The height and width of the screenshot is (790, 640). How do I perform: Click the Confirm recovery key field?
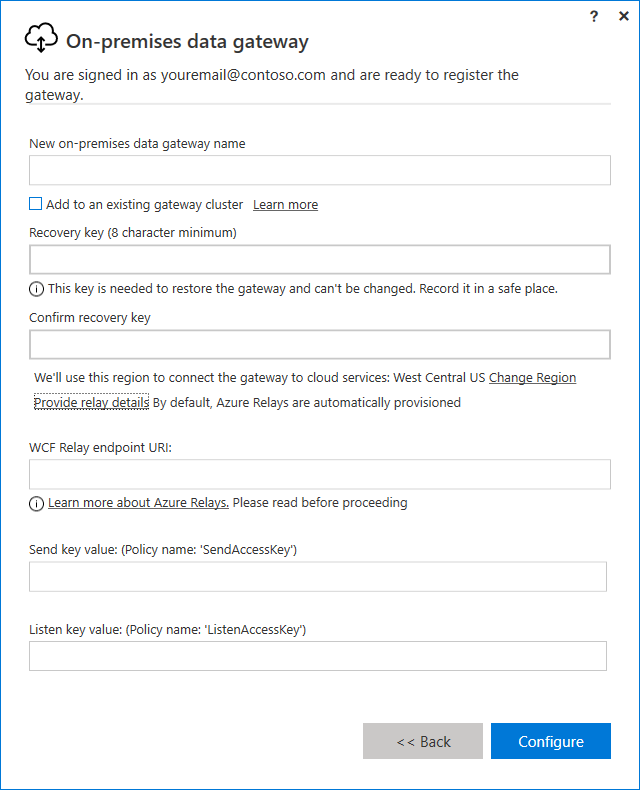tap(320, 345)
